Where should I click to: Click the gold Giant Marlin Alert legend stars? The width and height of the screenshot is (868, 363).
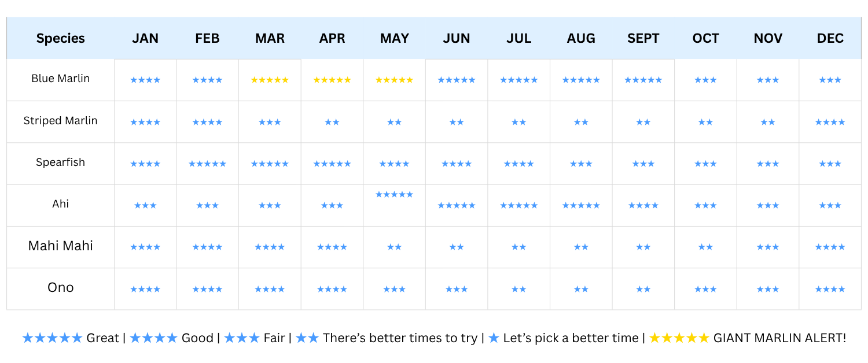[679, 338]
